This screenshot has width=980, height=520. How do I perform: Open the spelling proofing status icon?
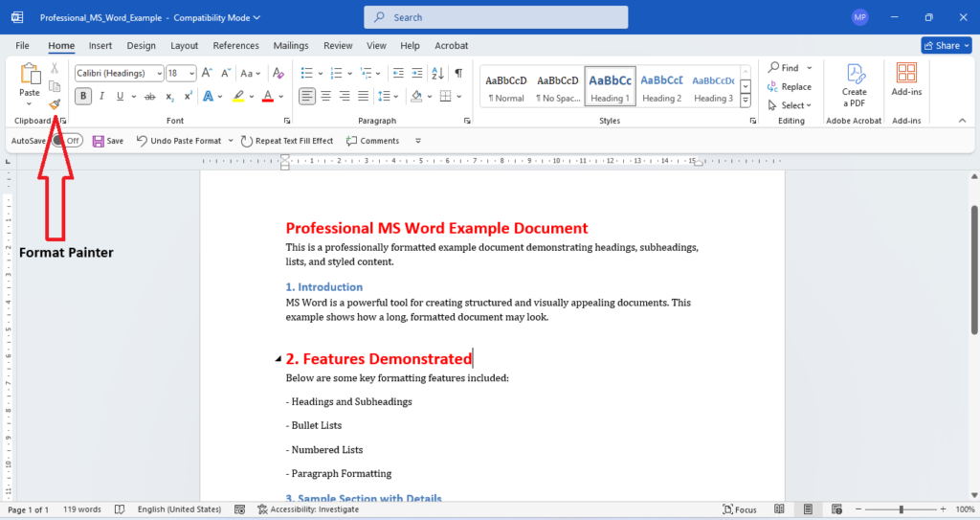pos(120,509)
